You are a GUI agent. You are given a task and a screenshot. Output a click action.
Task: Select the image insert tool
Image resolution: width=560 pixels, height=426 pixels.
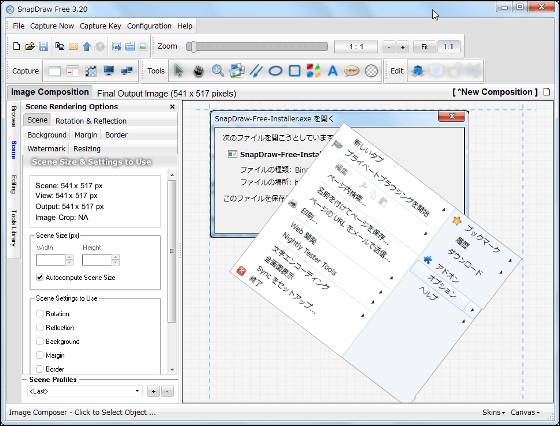point(237,71)
